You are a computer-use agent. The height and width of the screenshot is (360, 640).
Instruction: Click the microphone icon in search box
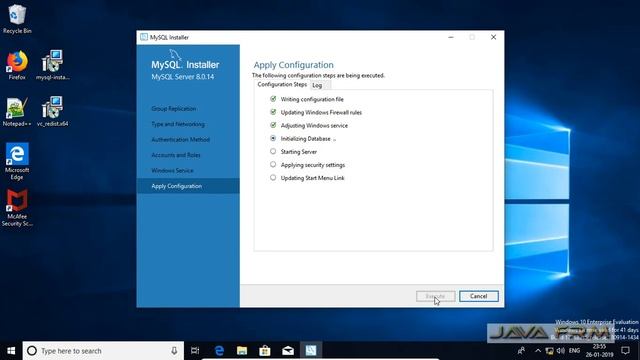point(174,351)
